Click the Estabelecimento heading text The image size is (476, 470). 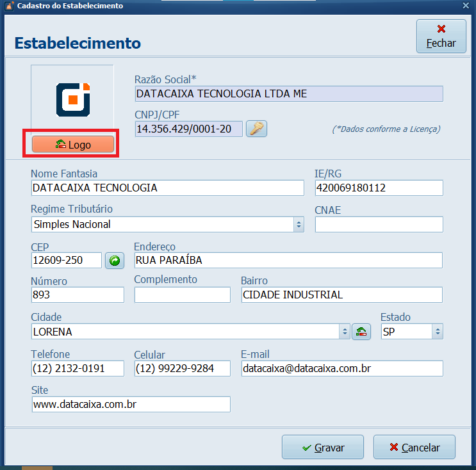coord(78,43)
